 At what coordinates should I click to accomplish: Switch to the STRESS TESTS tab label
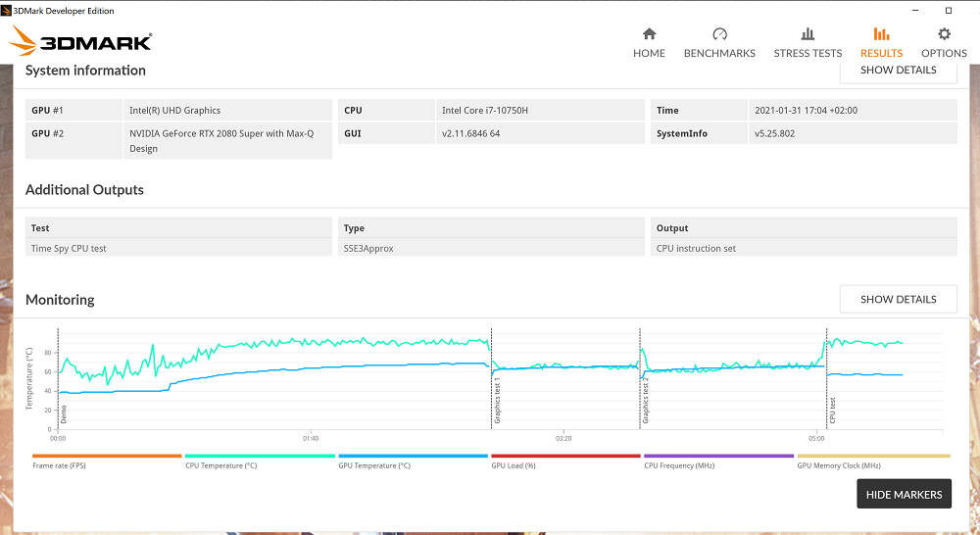[808, 53]
